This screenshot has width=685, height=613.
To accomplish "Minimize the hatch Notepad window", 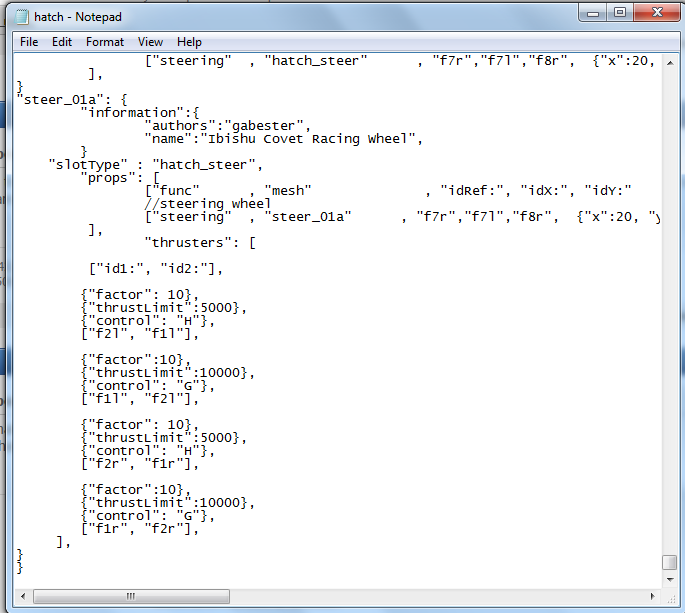I will [593, 13].
